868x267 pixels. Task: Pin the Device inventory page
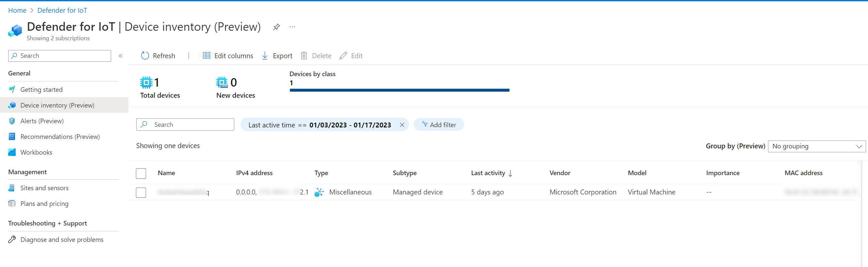point(276,27)
